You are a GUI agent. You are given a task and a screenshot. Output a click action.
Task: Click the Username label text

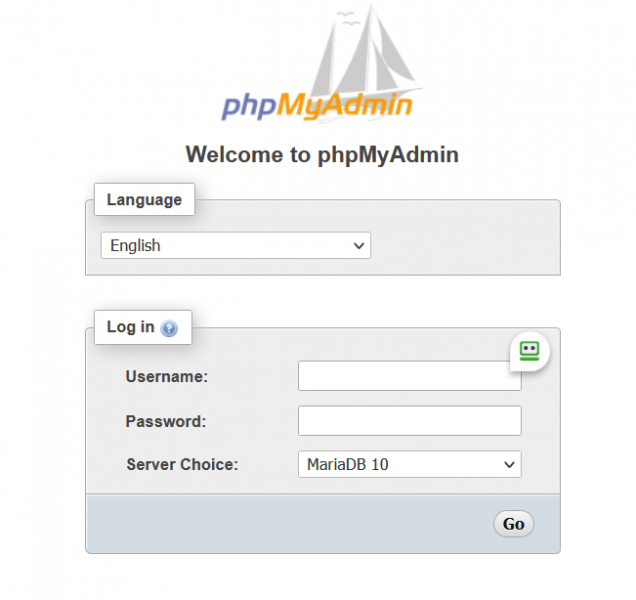coord(167,376)
